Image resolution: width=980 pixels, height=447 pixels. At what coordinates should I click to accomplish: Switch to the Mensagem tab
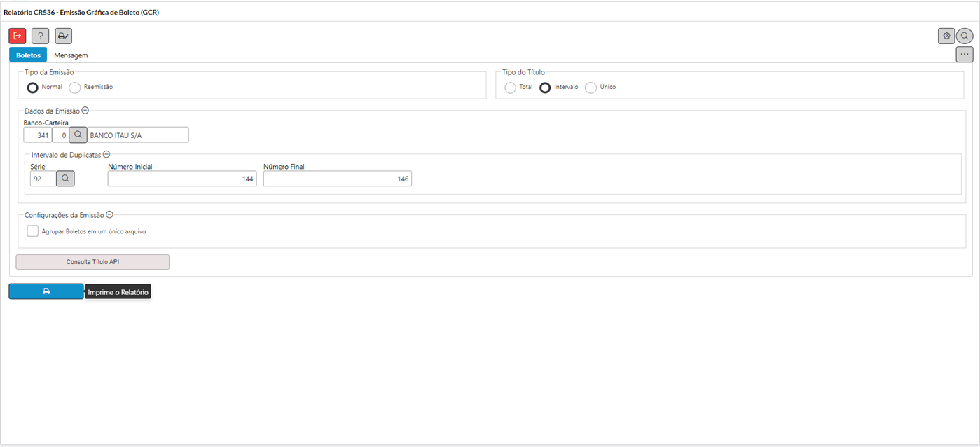click(x=71, y=55)
